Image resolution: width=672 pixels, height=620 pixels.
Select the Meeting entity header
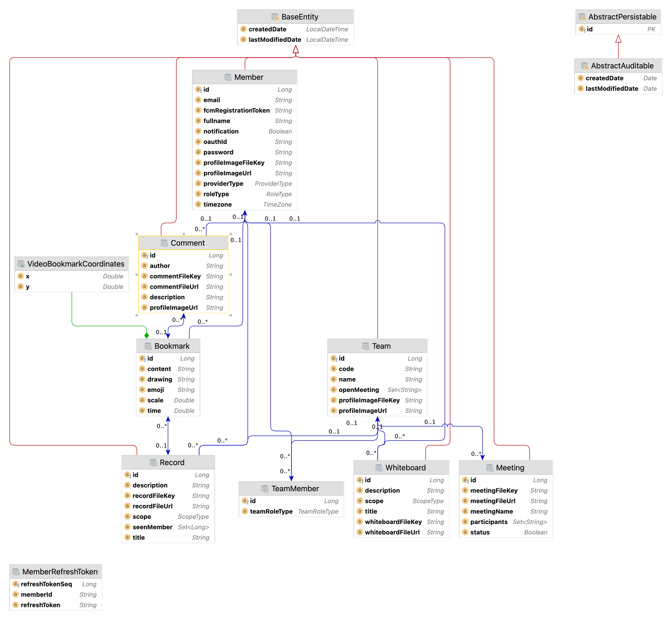pyautogui.click(x=510, y=468)
